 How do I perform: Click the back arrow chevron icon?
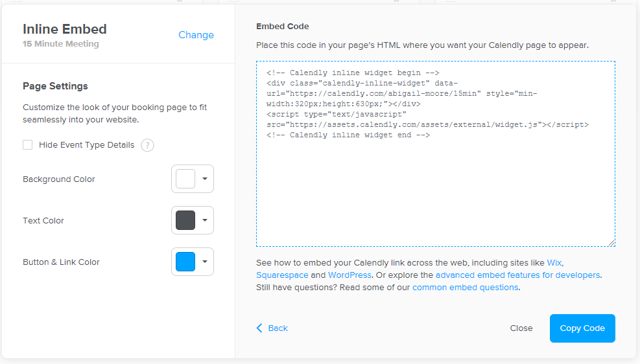click(259, 328)
